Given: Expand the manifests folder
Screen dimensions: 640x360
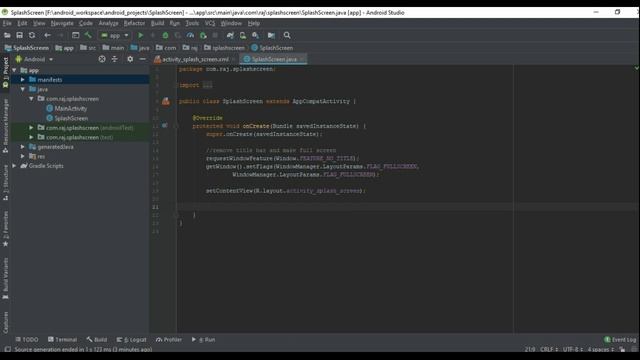Looking at the screenshot, I should pyautogui.click(x=23, y=80).
